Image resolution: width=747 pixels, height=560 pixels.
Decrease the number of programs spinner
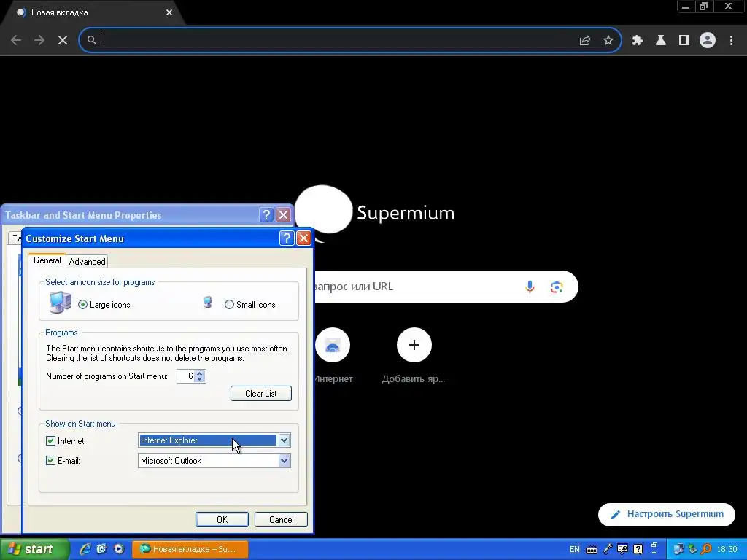click(x=200, y=379)
